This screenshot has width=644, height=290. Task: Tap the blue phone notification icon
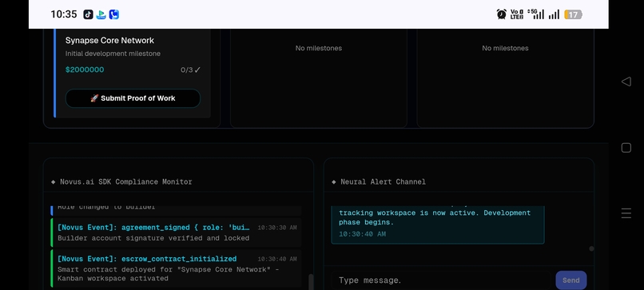113,14
